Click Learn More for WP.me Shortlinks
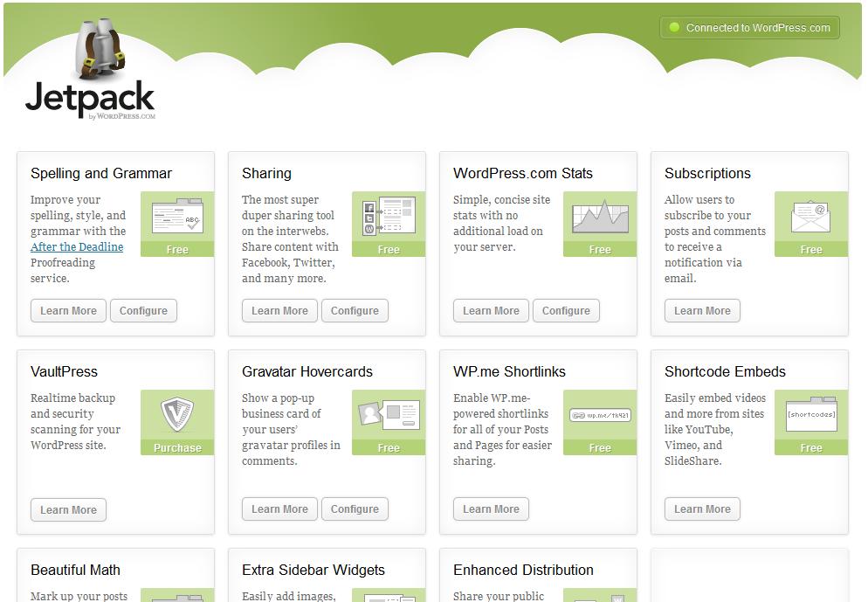868x602 pixels. point(491,509)
